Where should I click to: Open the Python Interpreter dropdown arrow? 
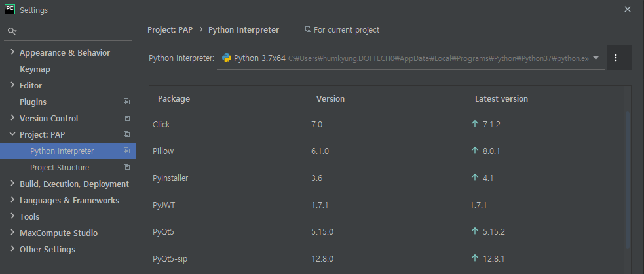point(596,58)
